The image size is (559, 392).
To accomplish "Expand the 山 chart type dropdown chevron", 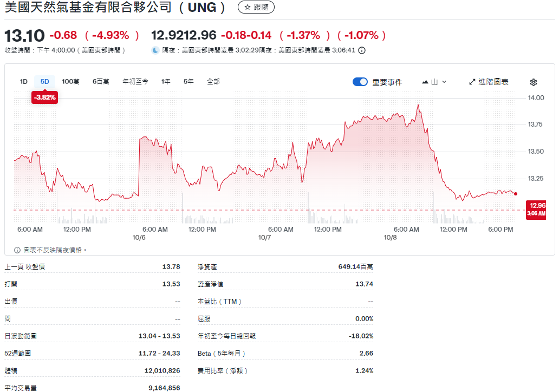I will [x=444, y=82].
